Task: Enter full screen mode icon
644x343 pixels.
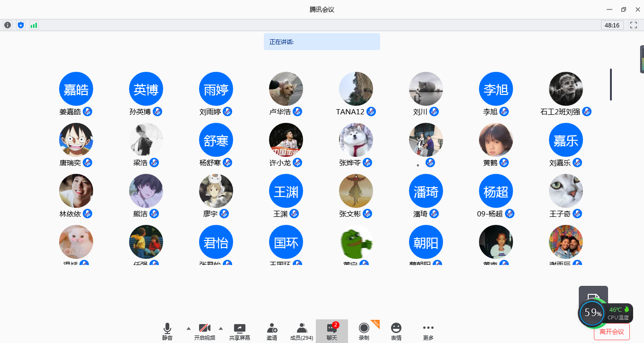Action: (x=634, y=25)
